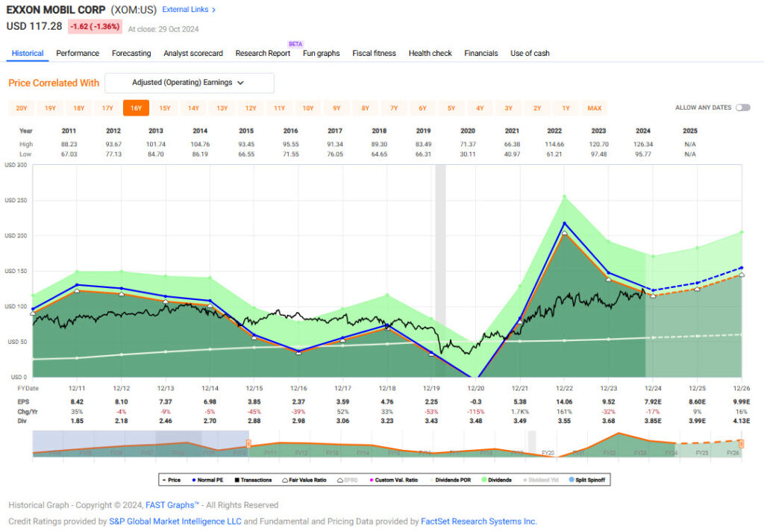The height and width of the screenshot is (532, 764).
Task: Show the 1Y time range
Action: click(x=566, y=108)
